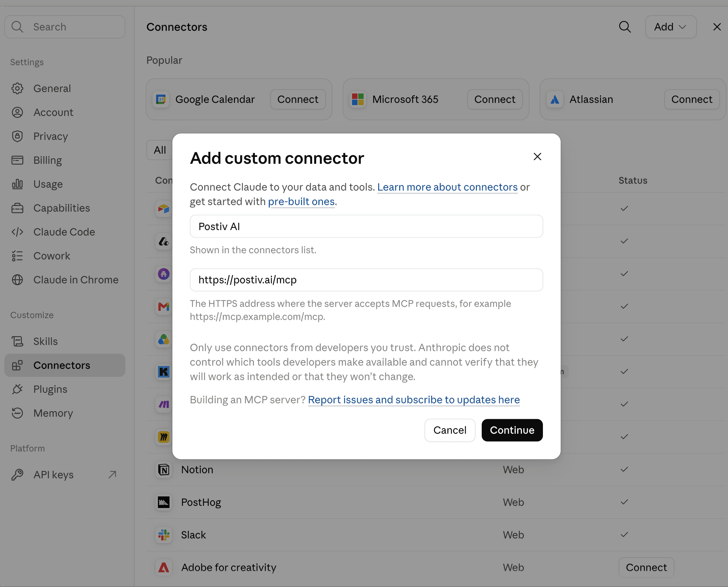The image size is (728, 587).
Task: Connect Atlassian
Action: point(692,99)
